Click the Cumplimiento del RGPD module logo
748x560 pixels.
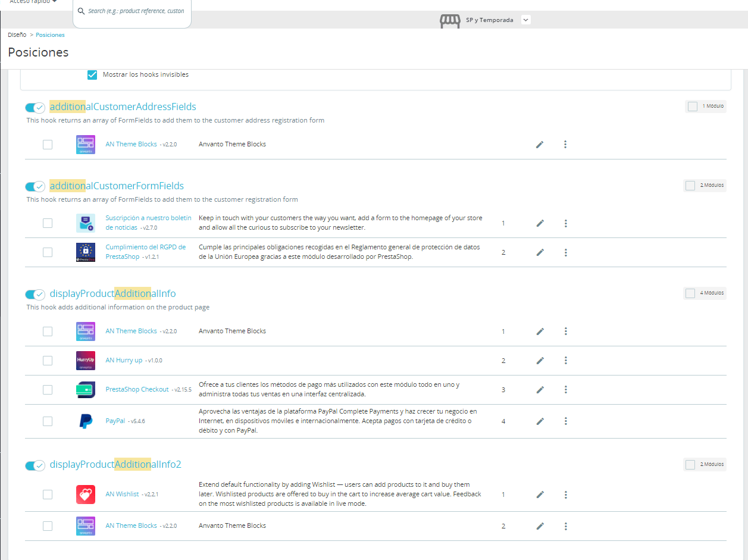click(86, 252)
